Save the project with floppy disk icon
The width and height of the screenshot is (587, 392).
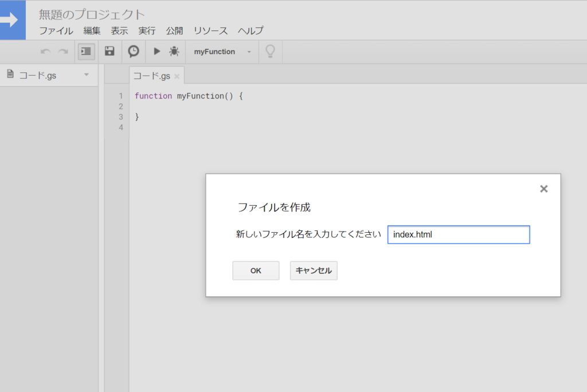click(x=109, y=52)
